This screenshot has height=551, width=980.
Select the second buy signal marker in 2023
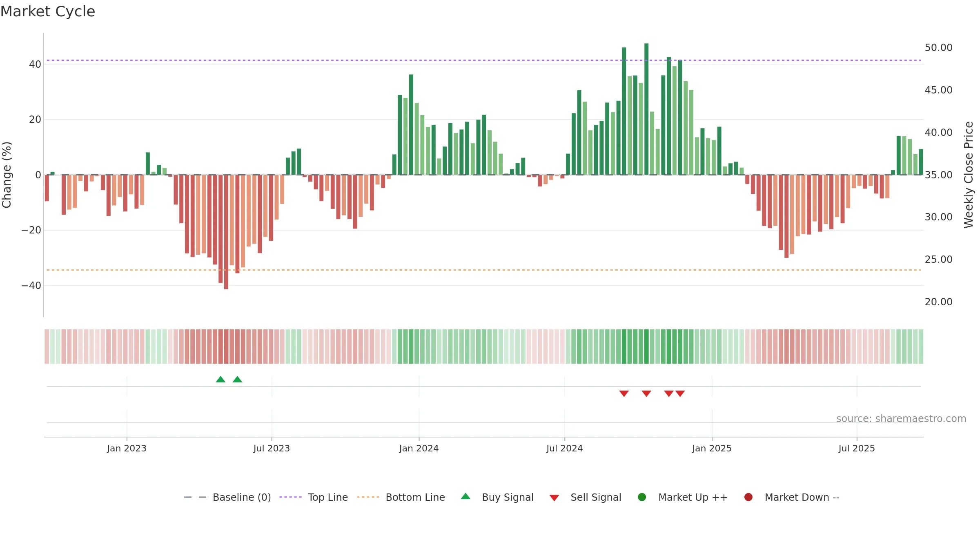point(237,380)
